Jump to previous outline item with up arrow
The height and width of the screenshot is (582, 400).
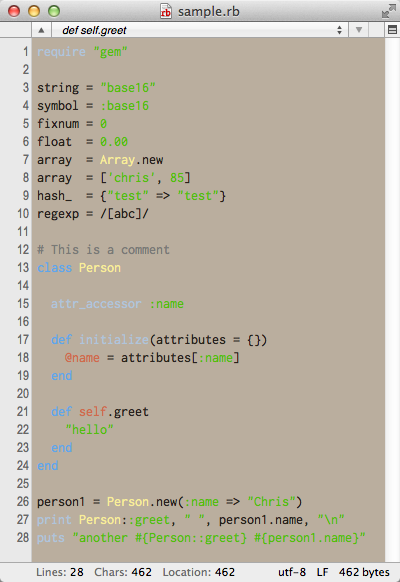tap(41, 30)
